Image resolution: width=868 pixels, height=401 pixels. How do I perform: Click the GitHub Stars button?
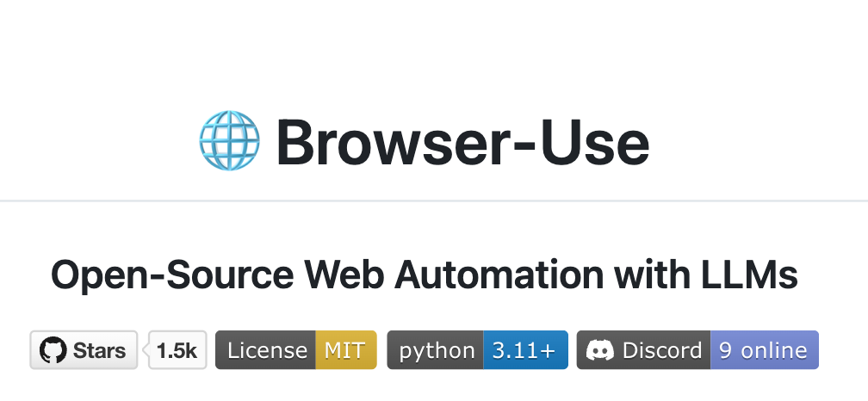(x=84, y=350)
